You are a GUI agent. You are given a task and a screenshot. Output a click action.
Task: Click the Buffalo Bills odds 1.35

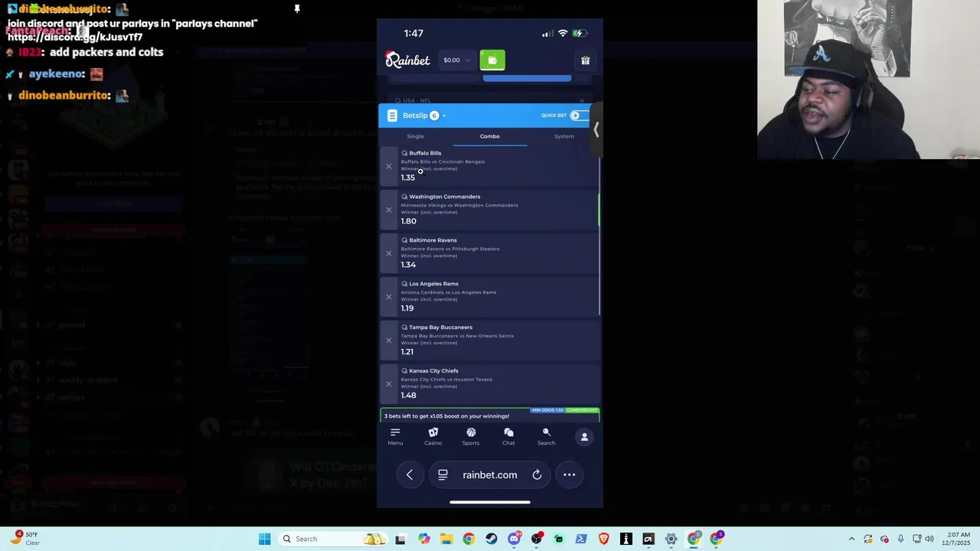(x=408, y=178)
